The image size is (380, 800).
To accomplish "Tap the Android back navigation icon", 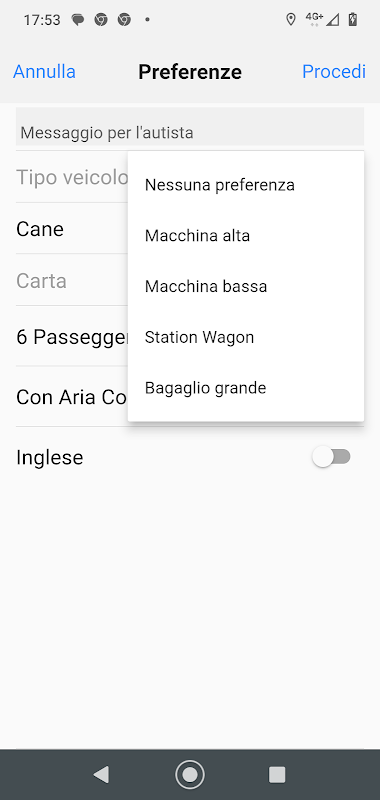I will (x=102, y=774).
